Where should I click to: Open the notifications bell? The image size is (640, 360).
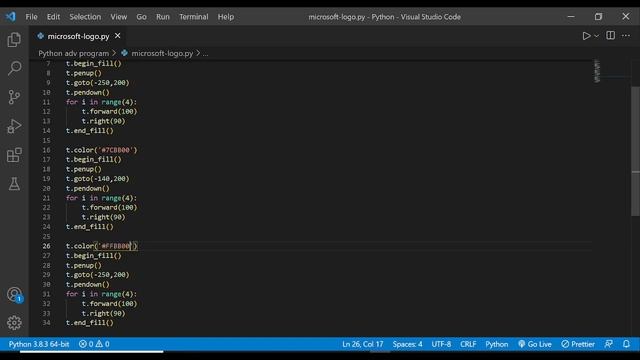click(x=626, y=344)
